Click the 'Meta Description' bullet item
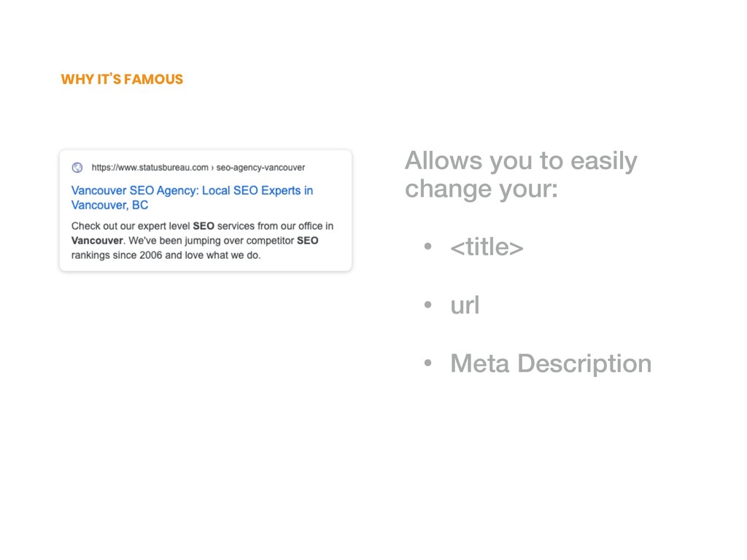The image size is (747, 560). [551, 364]
